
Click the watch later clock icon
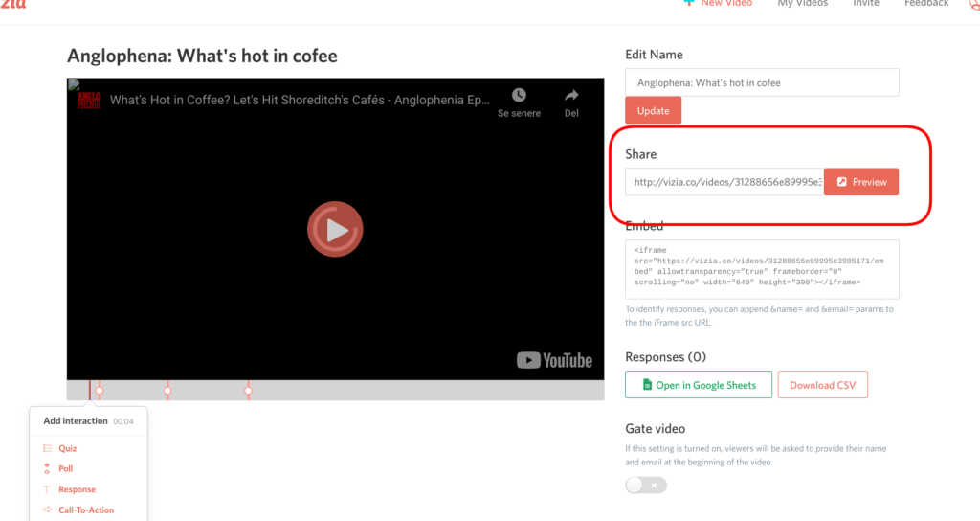click(519, 95)
